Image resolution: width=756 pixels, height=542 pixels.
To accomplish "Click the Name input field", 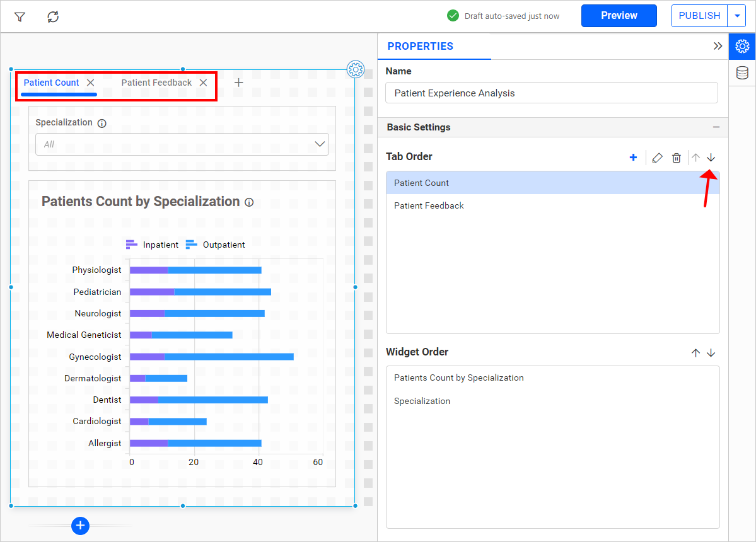I will tap(551, 93).
